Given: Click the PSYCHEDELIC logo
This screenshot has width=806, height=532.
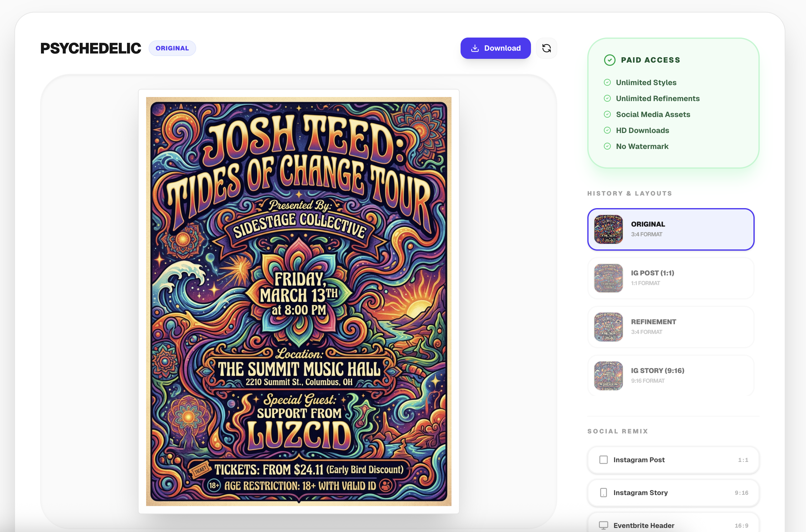Looking at the screenshot, I should click(x=90, y=48).
